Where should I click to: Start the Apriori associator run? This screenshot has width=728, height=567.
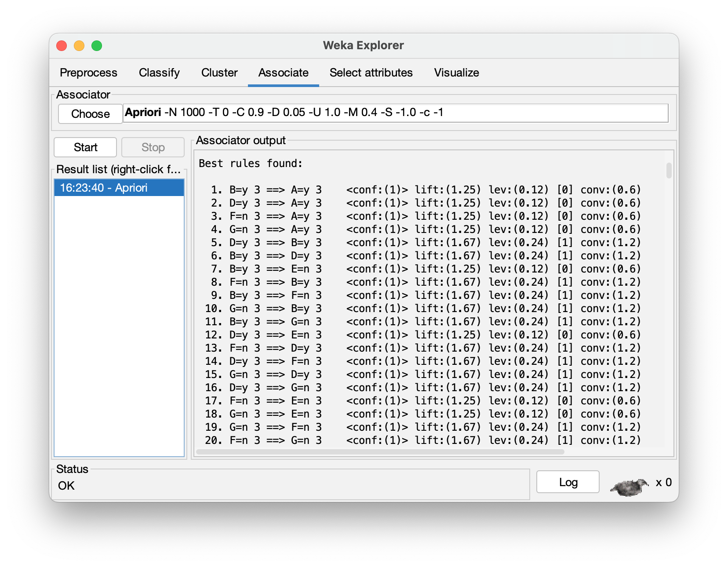click(x=85, y=147)
